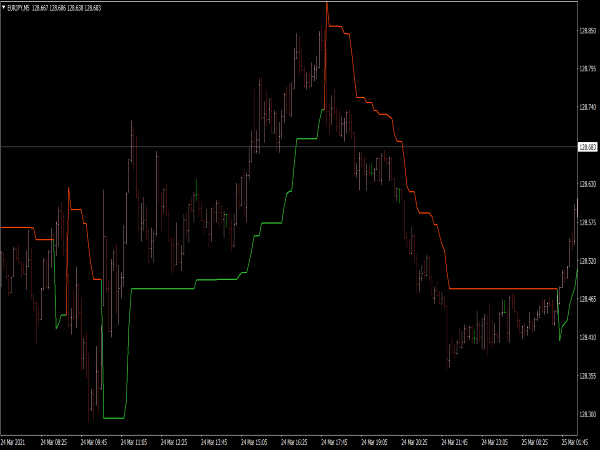Click the EURJPY,M5 symbol title text

point(18,8)
